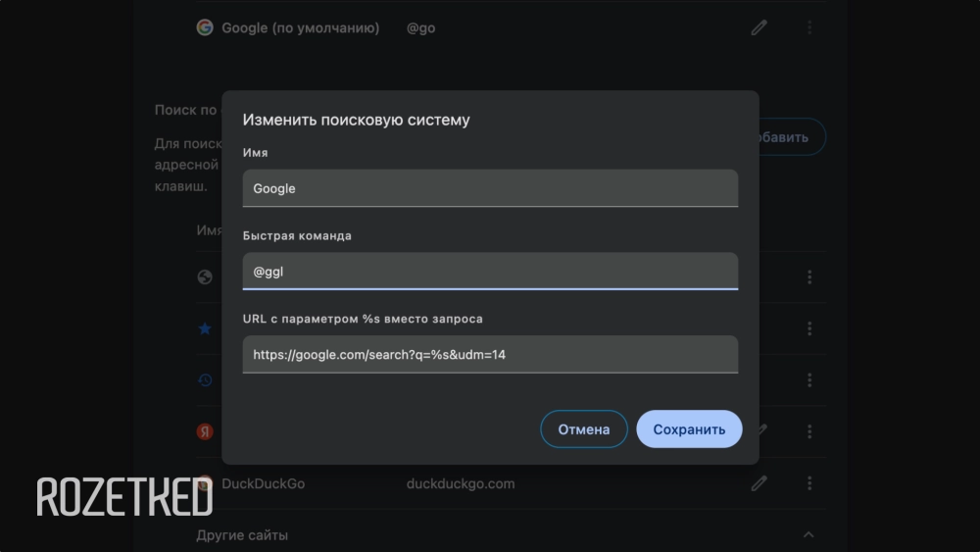Open three-dot menu beside the globe icon row

[809, 276]
